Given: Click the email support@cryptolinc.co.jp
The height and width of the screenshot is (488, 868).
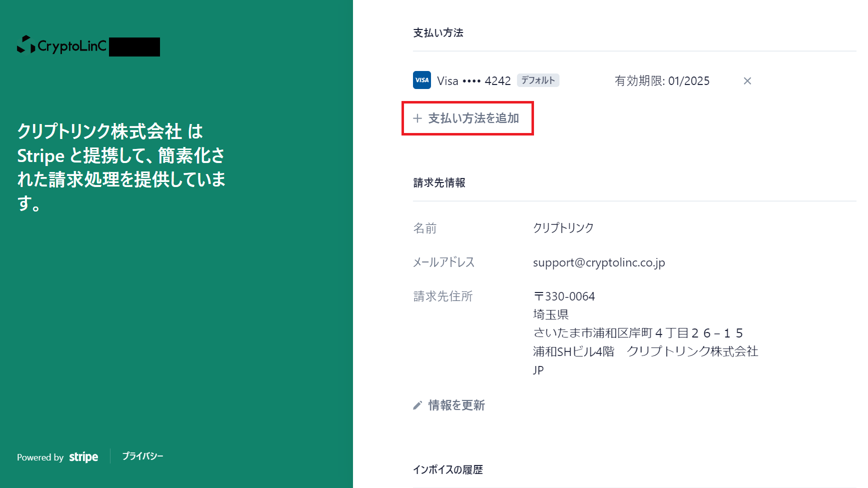Looking at the screenshot, I should (x=599, y=262).
